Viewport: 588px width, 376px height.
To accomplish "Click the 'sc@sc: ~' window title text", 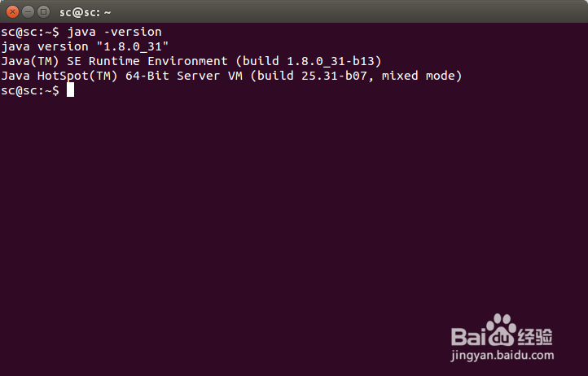I will tap(86, 12).
